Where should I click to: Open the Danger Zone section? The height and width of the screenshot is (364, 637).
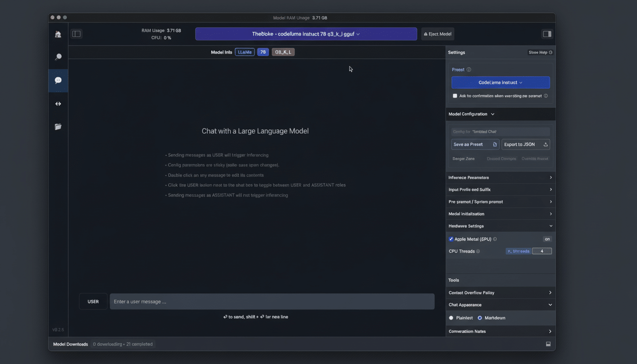(463, 158)
